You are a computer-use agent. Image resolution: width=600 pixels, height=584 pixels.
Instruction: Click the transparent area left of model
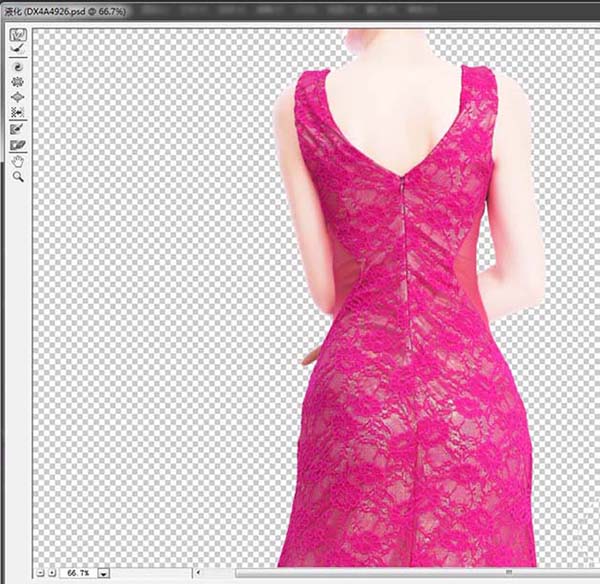point(150,300)
